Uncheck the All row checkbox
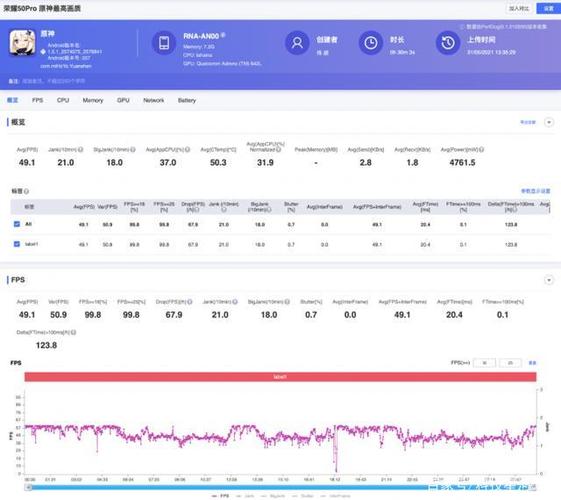 16,224
